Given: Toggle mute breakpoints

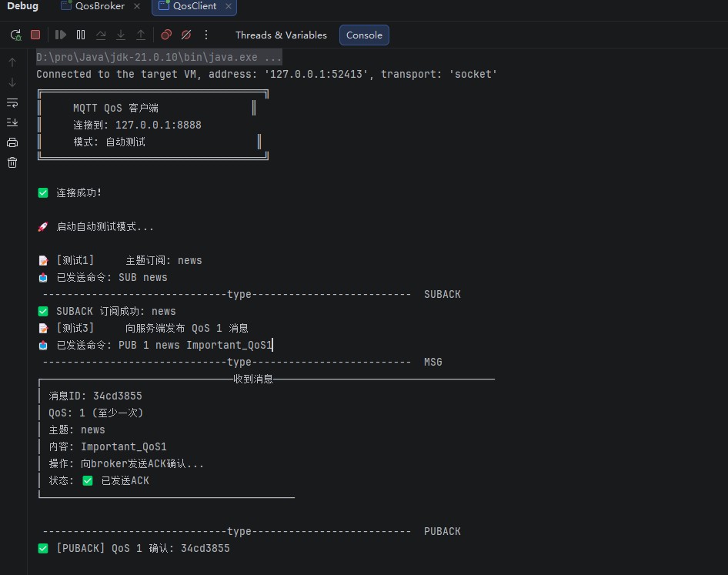Looking at the screenshot, I should point(186,35).
